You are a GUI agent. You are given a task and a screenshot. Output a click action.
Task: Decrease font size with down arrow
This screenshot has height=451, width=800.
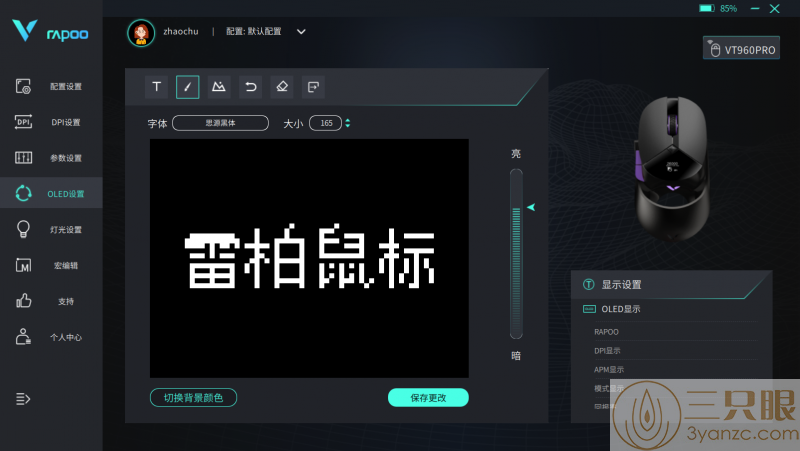(348, 126)
